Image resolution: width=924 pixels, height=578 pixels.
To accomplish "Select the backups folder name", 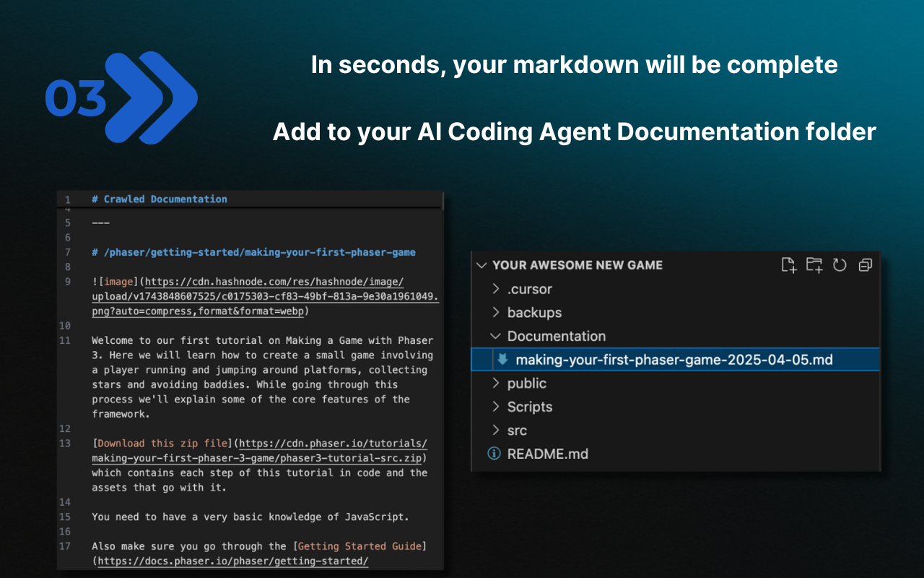I will tap(534, 313).
